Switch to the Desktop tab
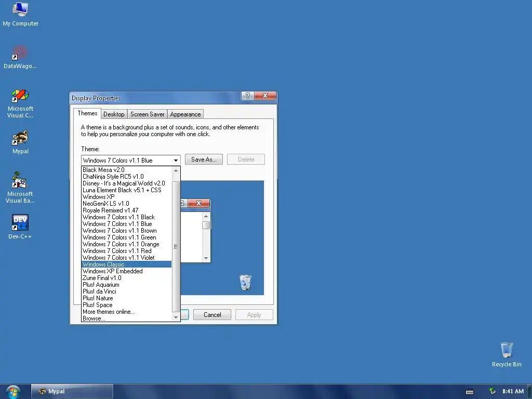This screenshot has width=532, height=399. click(114, 114)
